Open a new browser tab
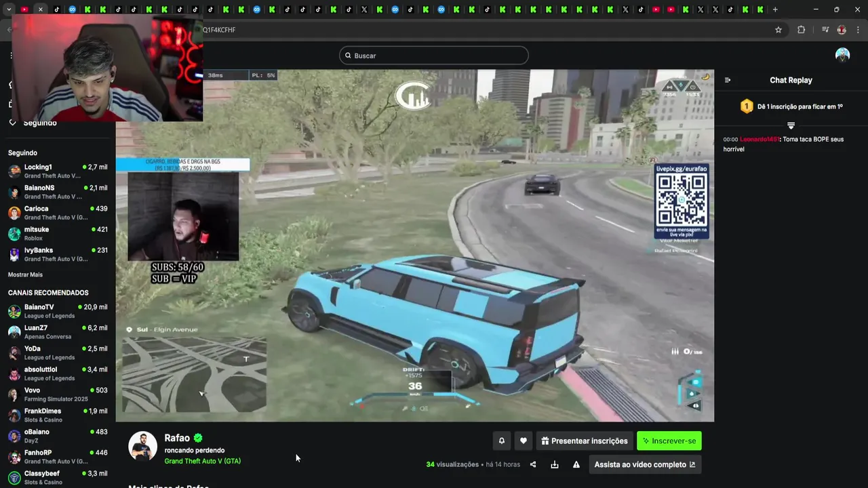 point(775,9)
